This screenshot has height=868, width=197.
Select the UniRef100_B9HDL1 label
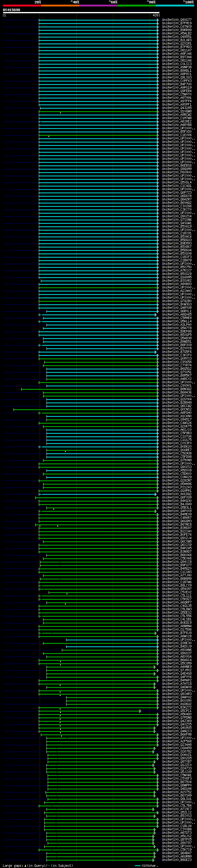coord(177,71)
